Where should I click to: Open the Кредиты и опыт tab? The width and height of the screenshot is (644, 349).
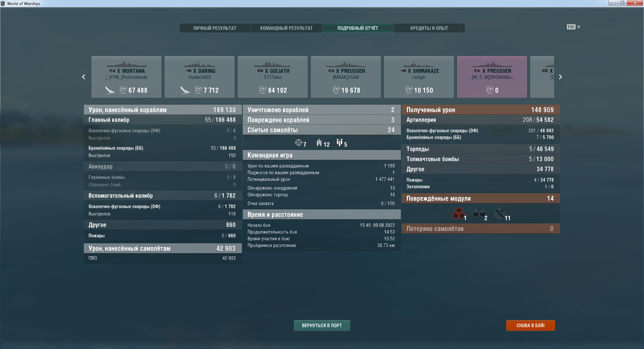(429, 28)
